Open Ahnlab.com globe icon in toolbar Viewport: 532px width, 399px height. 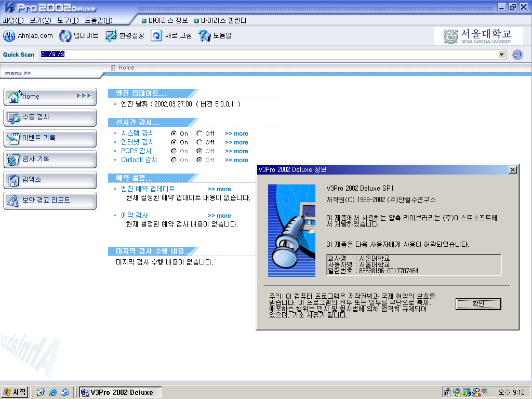pos(9,36)
